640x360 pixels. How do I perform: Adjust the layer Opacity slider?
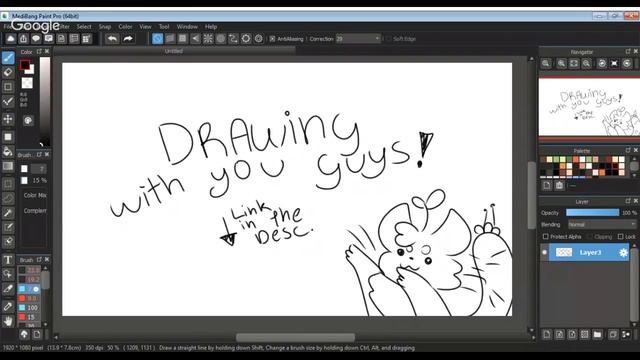(592, 213)
